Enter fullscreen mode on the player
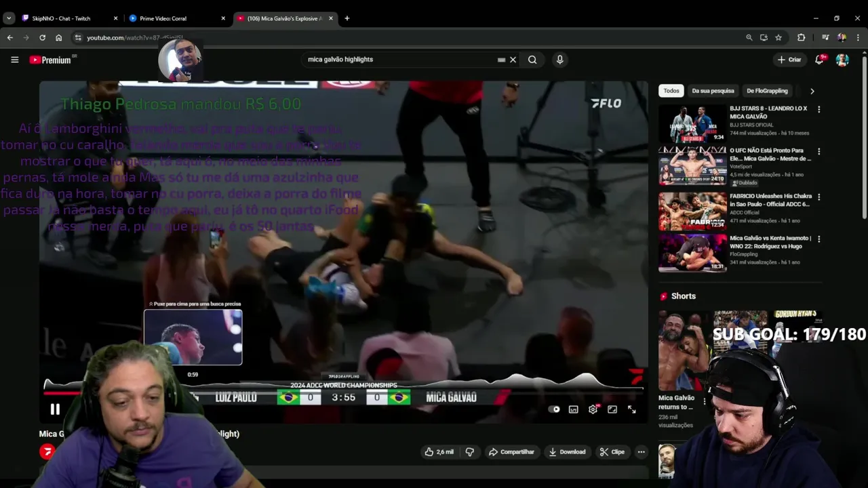The image size is (868, 488). pos(631,409)
